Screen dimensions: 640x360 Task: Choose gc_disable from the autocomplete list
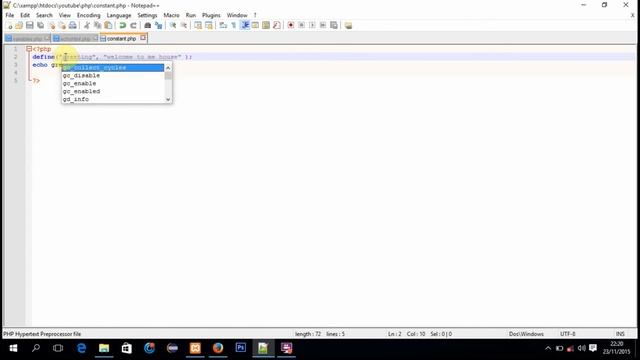(x=113, y=76)
